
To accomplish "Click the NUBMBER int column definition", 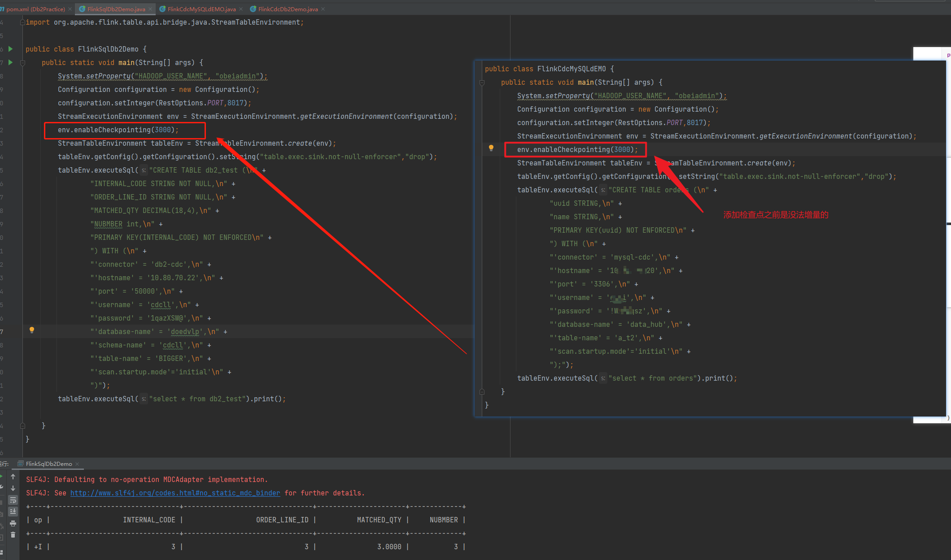I will [126, 224].
